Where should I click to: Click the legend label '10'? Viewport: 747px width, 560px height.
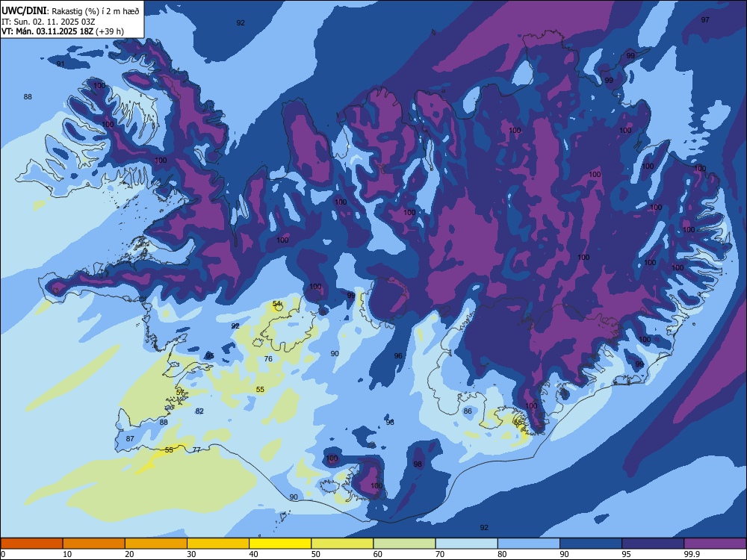[x=67, y=554]
